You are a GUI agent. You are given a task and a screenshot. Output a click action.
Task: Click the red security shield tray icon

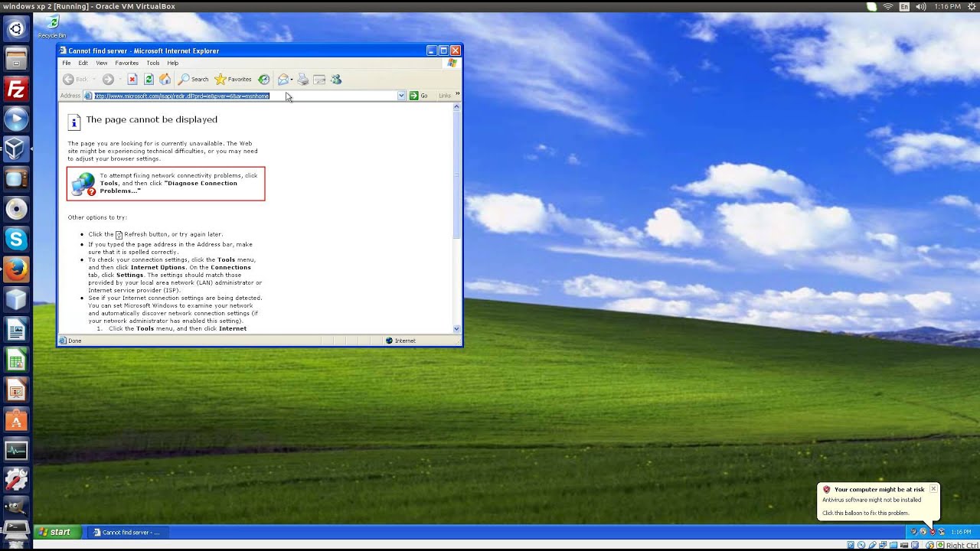[x=932, y=532]
